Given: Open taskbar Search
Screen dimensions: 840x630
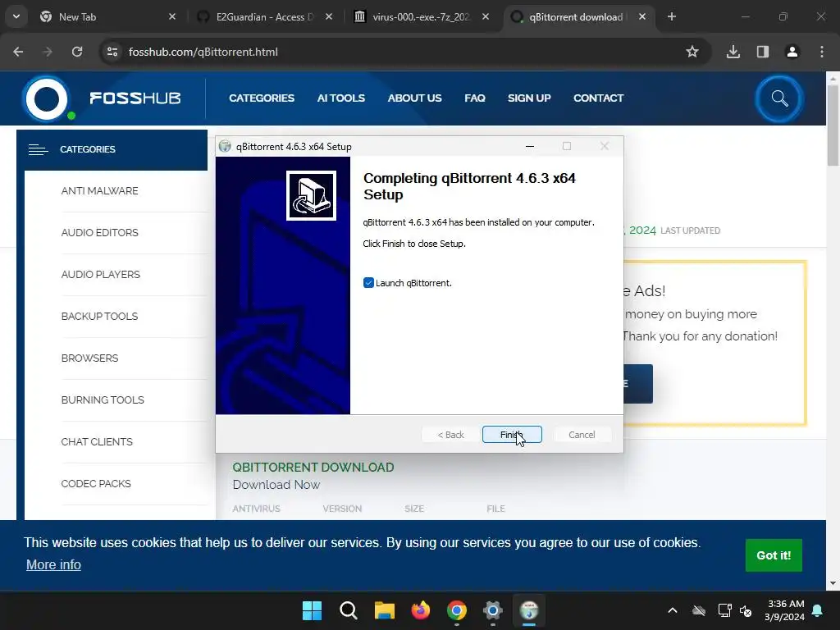Looking at the screenshot, I should (348, 610).
